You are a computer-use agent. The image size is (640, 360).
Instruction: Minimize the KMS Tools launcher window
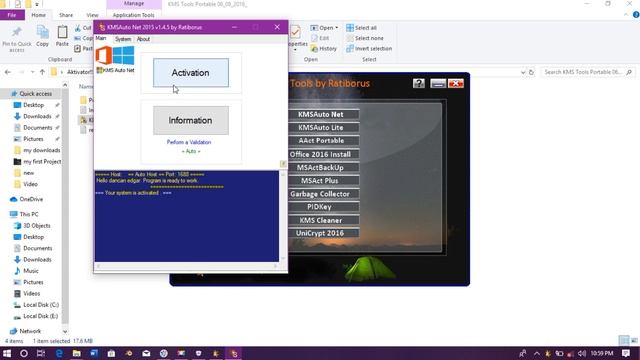pyautogui.click(x=438, y=83)
